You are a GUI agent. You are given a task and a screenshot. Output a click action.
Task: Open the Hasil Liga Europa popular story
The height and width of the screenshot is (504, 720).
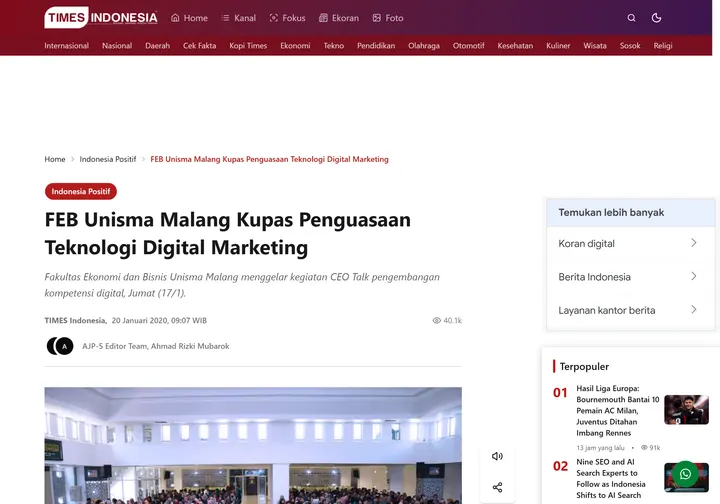(618, 410)
